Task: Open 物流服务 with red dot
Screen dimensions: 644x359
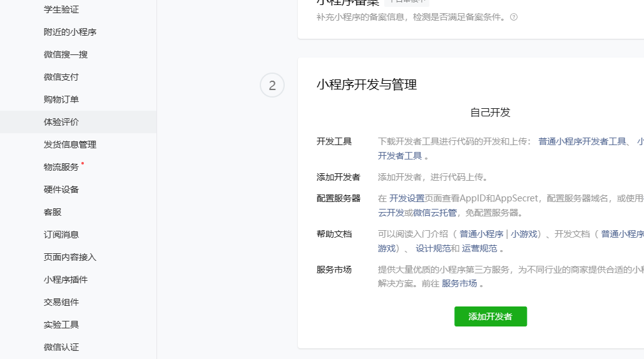Action: tap(61, 168)
